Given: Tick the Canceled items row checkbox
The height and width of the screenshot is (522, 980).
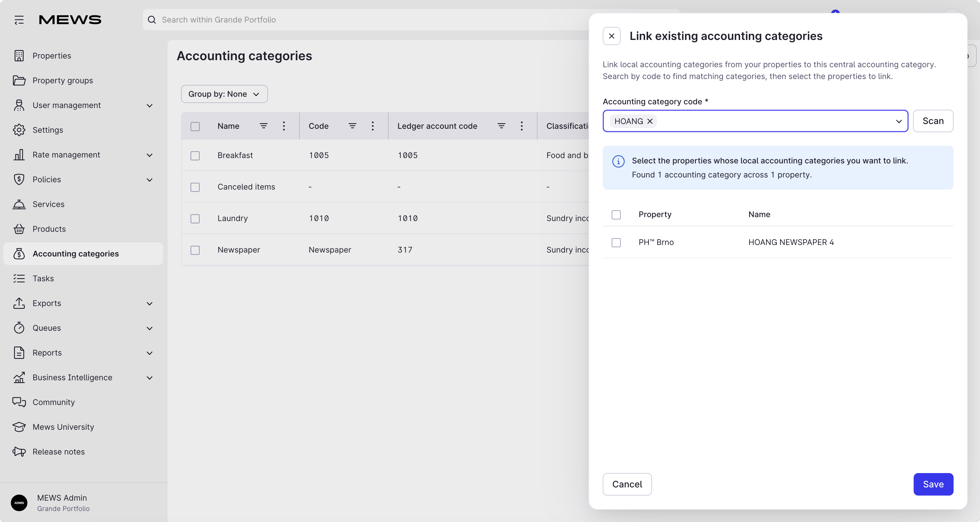Looking at the screenshot, I should (195, 187).
